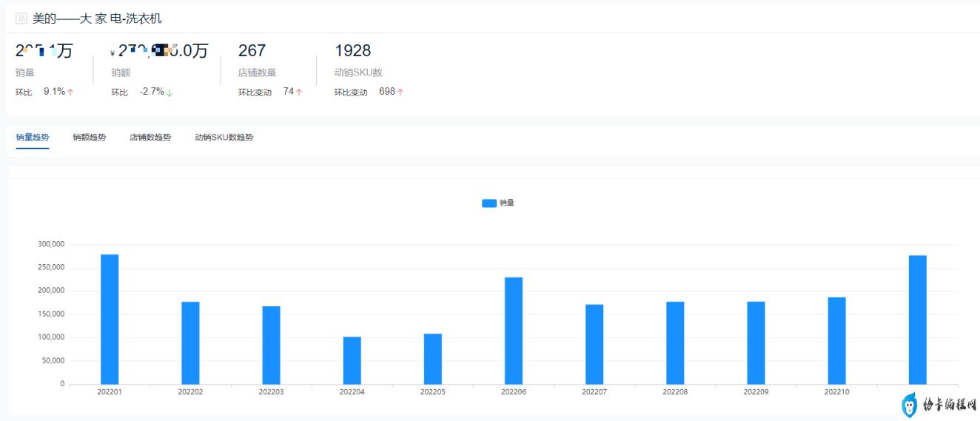This screenshot has height=421, width=980.
Task: Click the red up arrow after 9.1%
Action: tap(70, 92)
